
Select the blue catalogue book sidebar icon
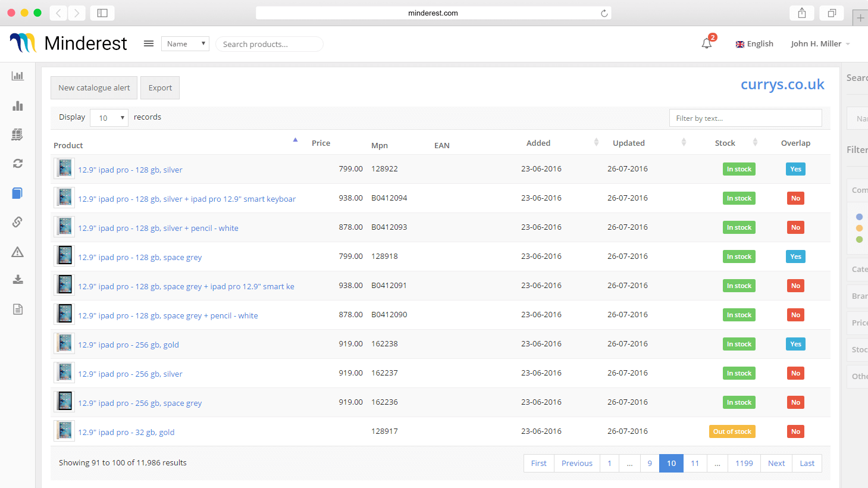[x=17, y=193]
